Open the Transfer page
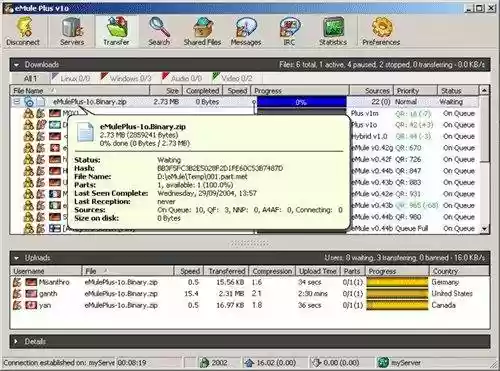Image resolution: width=500 pixels, height=371 pixels. tap(116, 32)
